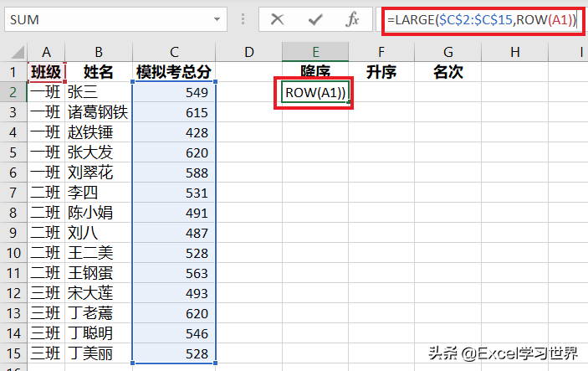Screen dimensions: 588x371
Task: Click the 姓名 header cell
Action: (x=99, y=72)
